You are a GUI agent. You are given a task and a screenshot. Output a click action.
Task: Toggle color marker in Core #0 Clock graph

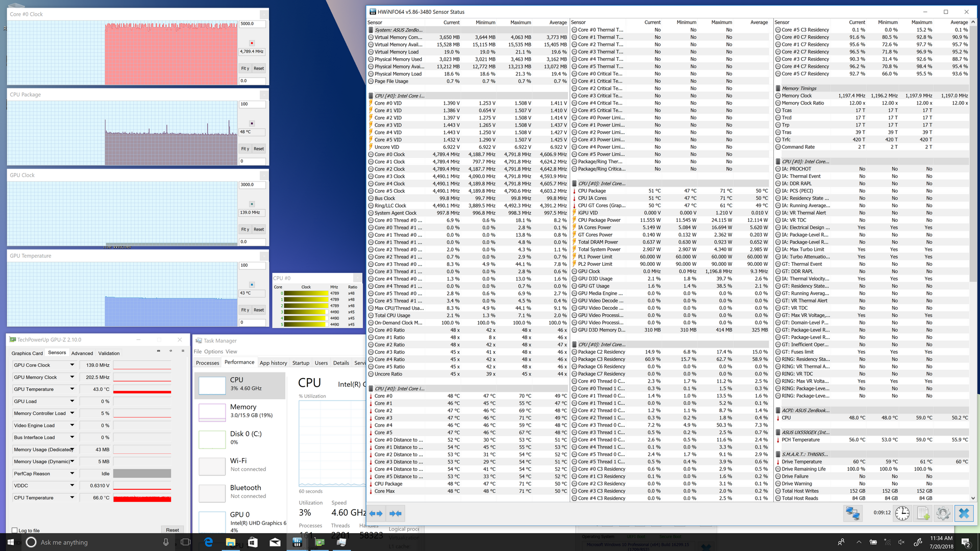(252, 43)
